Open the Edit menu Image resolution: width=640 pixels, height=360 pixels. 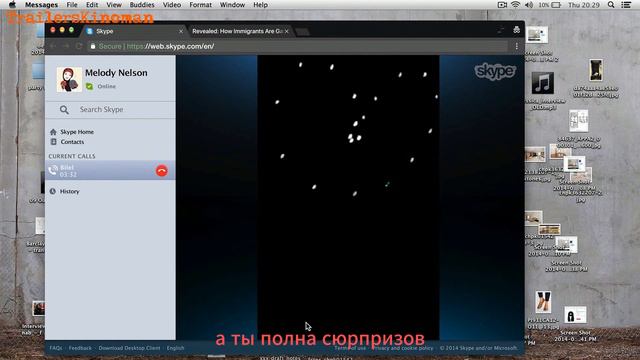click(x=92, y=5)
